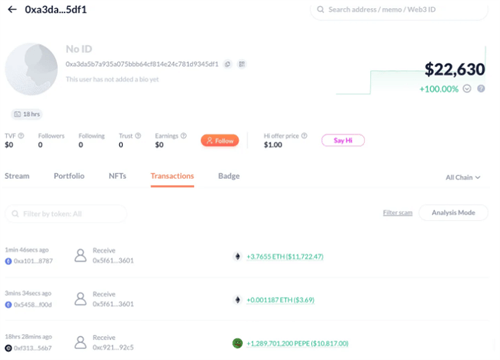Select the Transactions tab
Screen dimensions: 500x360
click(x=172, y=176)
